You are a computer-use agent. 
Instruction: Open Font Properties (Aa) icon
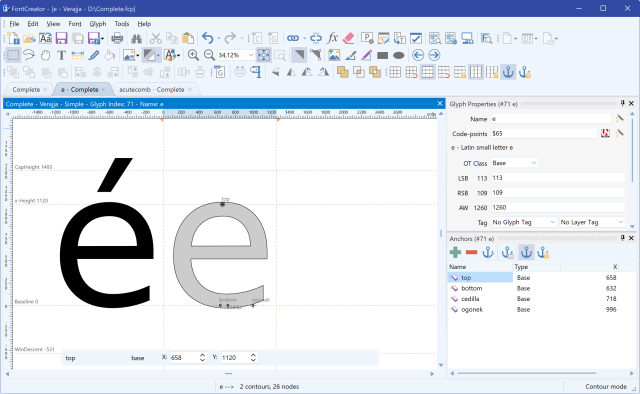[x=45, y=38]
